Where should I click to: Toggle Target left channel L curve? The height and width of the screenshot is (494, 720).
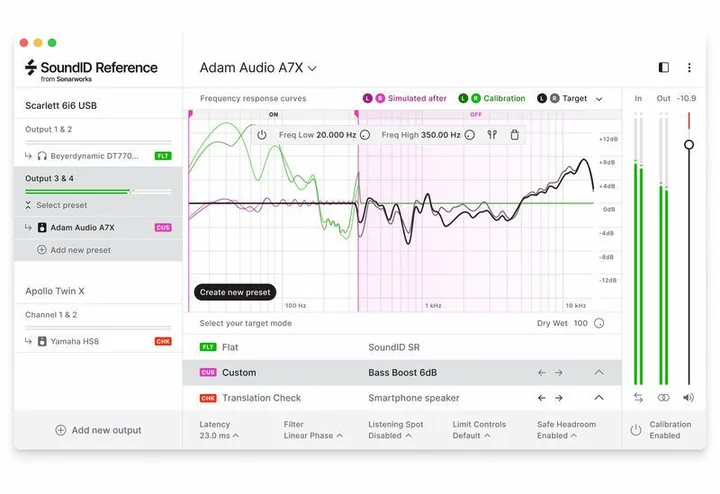coord(542,98)
